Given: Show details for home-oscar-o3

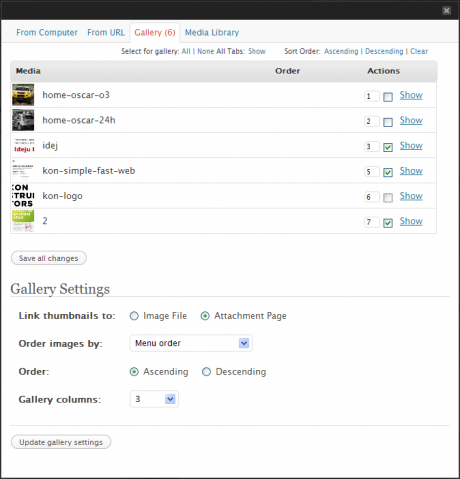Looking at the screenshot, I should click(x=411, y=95).
